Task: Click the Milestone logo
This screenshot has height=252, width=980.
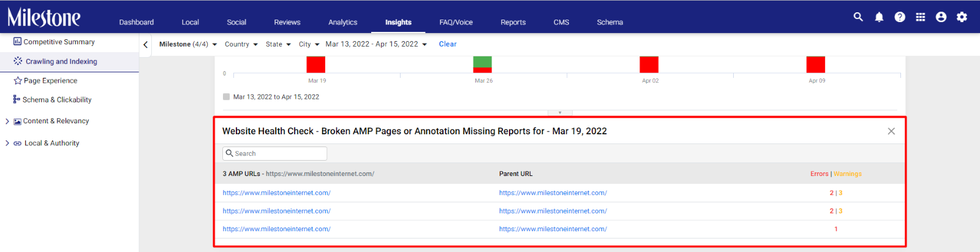Action: 43,17
